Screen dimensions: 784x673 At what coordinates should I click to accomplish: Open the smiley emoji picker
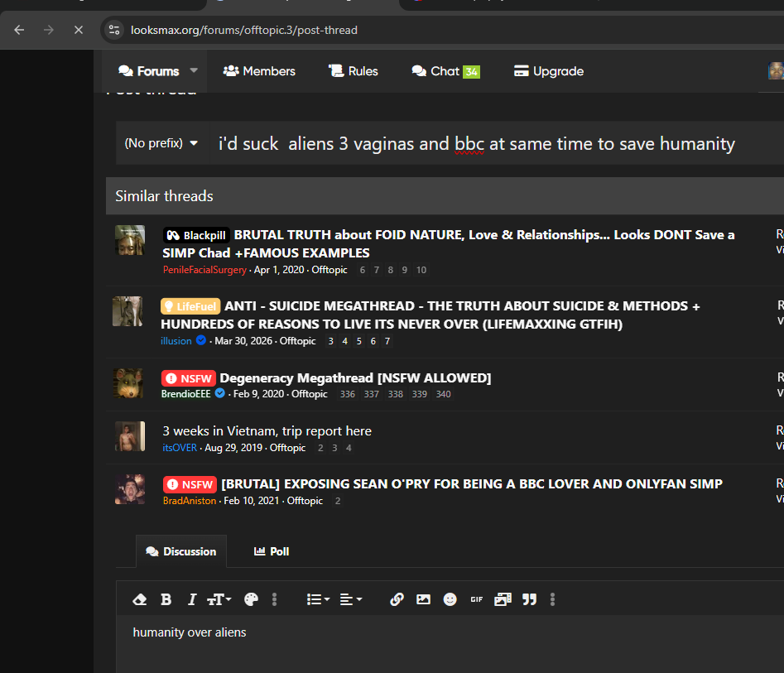450,599
